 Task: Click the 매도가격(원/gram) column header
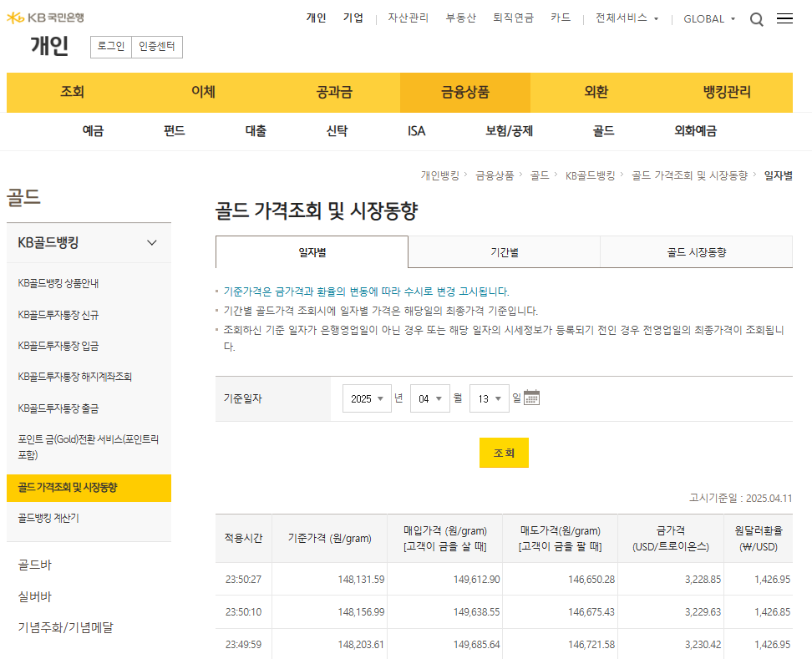560,539
